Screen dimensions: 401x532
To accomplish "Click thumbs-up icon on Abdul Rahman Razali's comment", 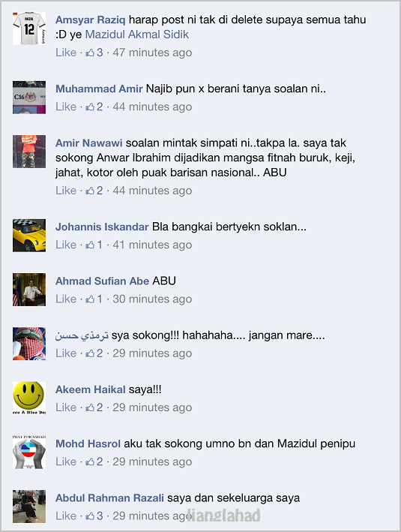I will (90, 515).
